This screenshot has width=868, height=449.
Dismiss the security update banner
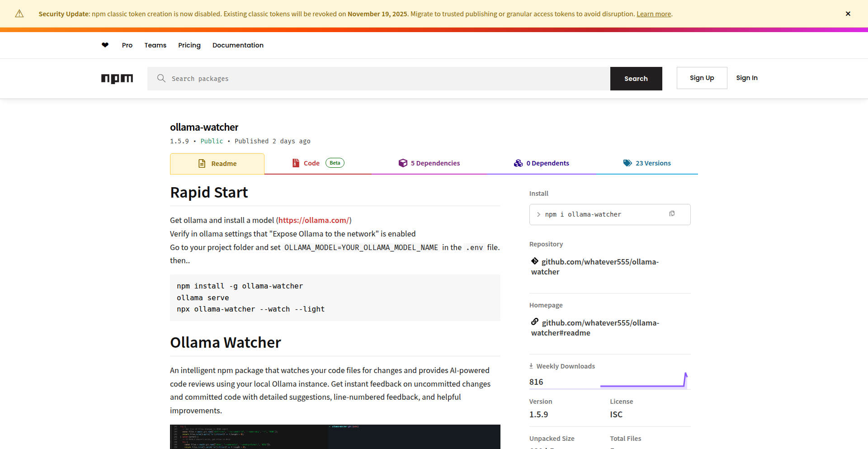pyautogui.click(x=848, y=14)
